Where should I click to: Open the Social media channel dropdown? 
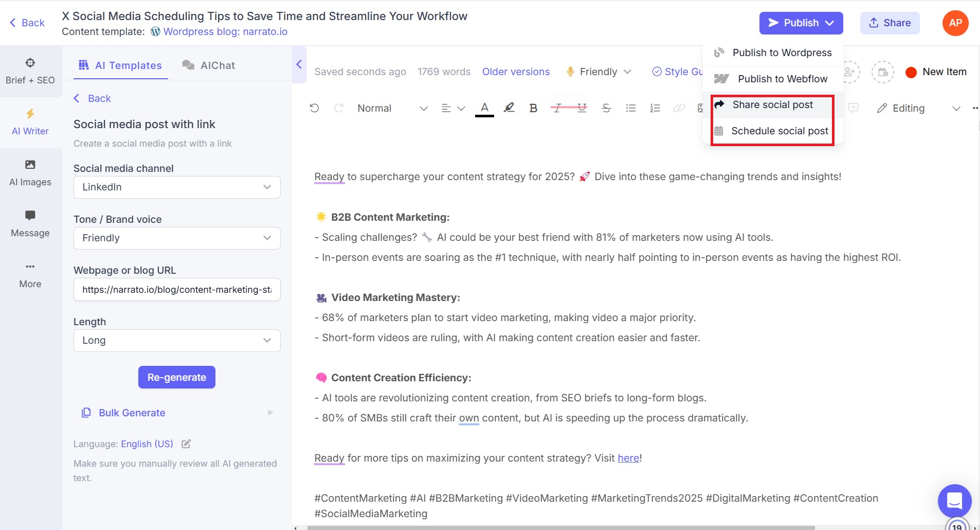pyautogui.click(x=177, y=187)
